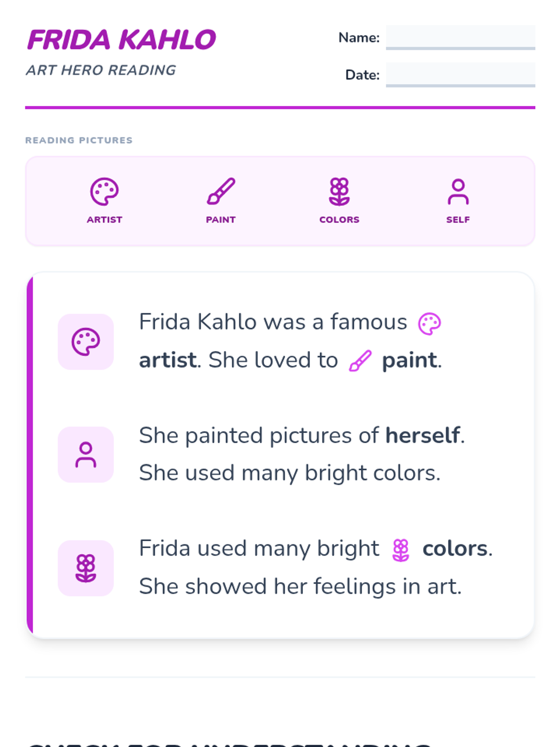Click the inline flower icon before 'colors'
560x747 pixels.
pos(401,550)
